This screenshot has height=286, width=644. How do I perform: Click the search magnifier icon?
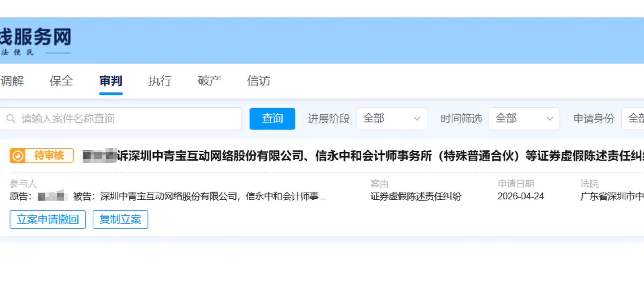pos(11,119)
